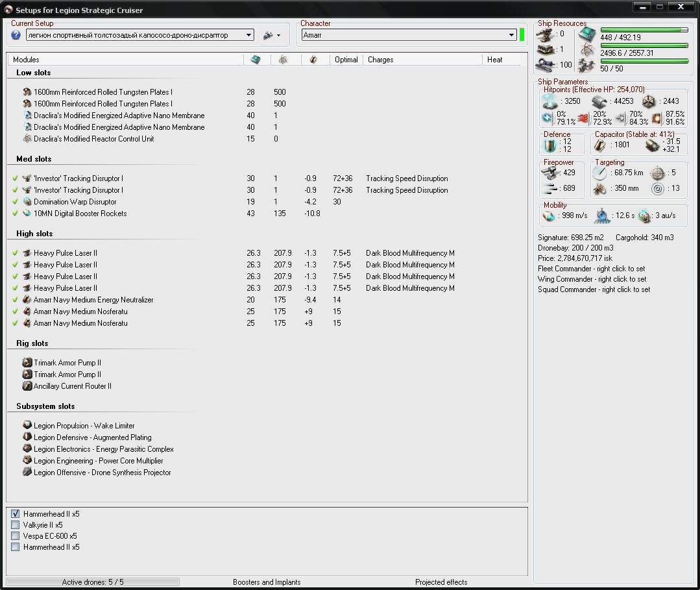Image resolution: width=700 pixels, height=590 pixels.
Task: Toggle first Heavy Pulse Laser II checkmark
Action: click(15, 252)
